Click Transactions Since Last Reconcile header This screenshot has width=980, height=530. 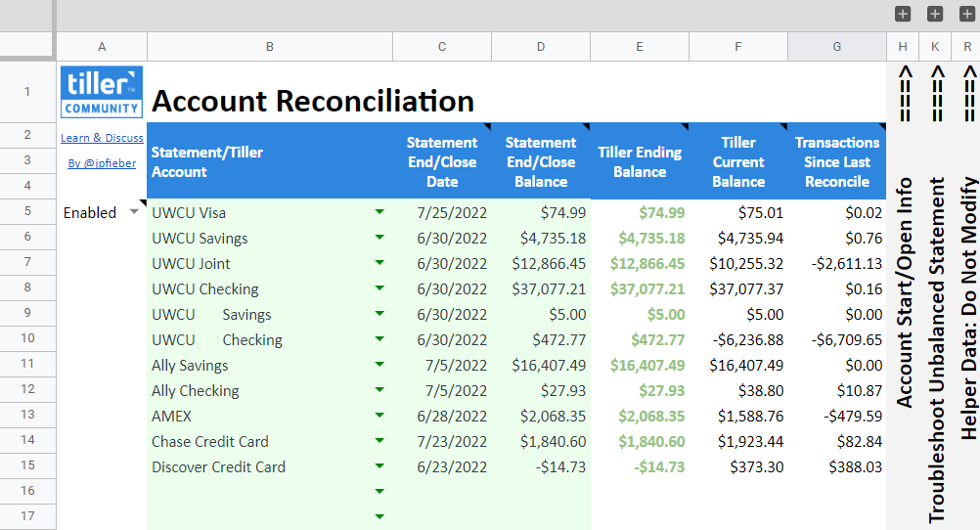[x=837, y=162]
